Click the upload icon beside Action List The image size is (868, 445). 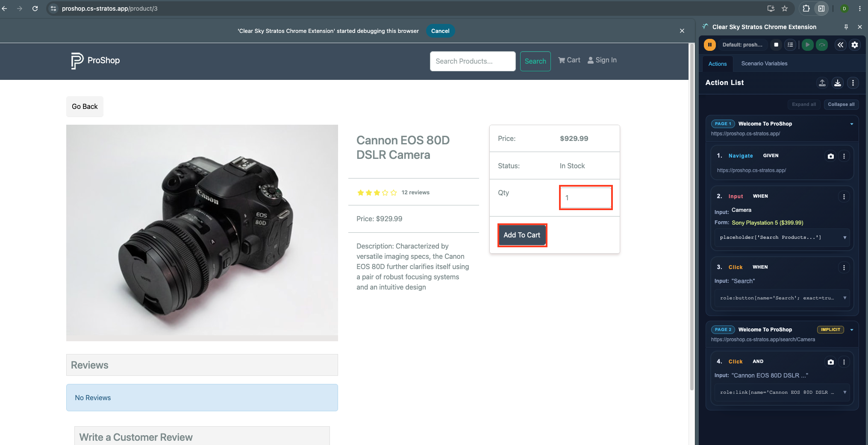[x=822, y=83]
